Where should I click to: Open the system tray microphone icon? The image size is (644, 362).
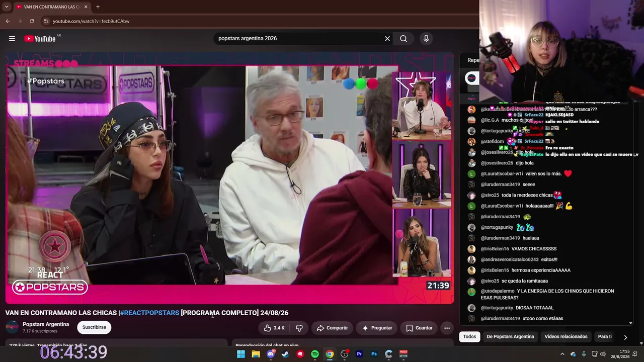coord(584,354)
